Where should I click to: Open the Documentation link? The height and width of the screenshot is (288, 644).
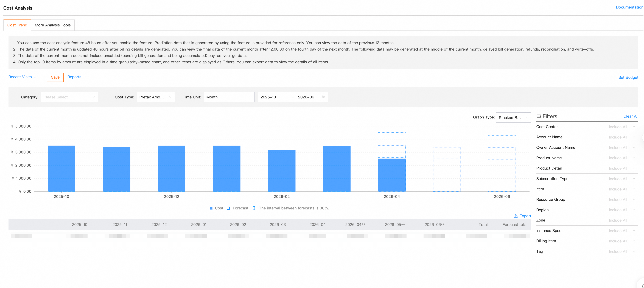click(629, 7)
